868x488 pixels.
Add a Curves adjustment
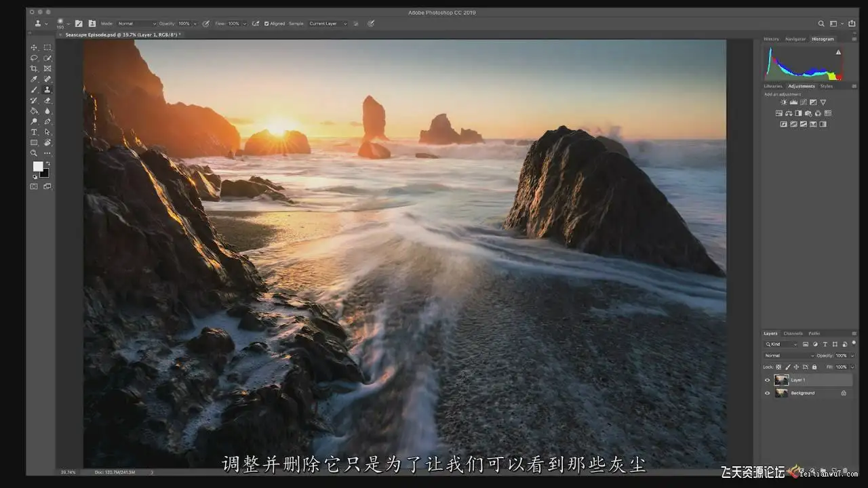(x=804, y=102)
